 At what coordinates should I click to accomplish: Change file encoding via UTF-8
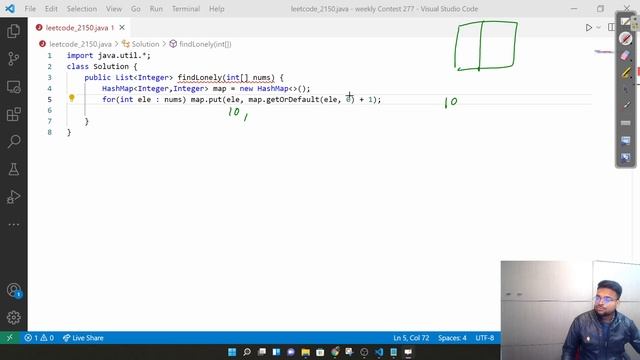click(484, 338)
